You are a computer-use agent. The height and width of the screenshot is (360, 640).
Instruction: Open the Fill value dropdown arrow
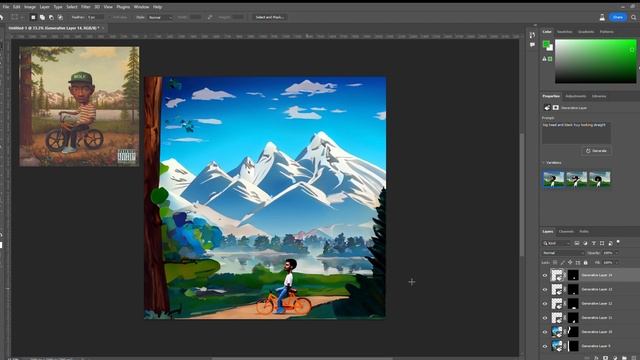617,262
